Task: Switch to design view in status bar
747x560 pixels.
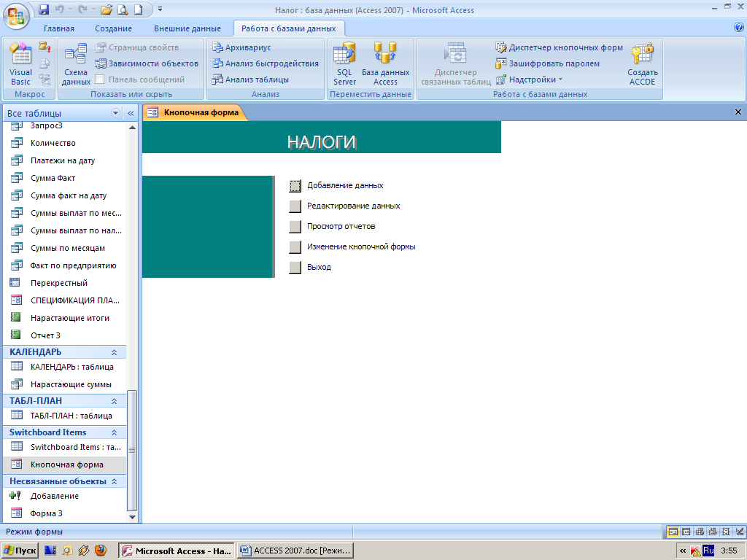Action: [x=740, y=532]
